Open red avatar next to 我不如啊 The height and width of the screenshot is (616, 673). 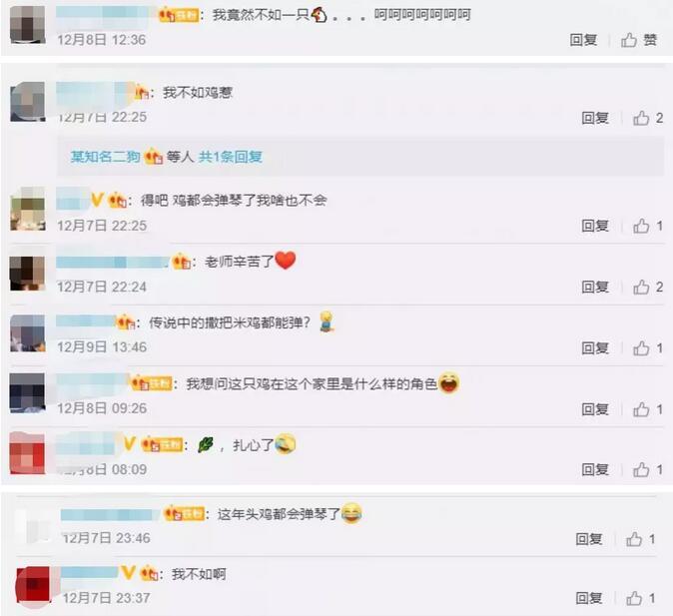pos(34,586)
